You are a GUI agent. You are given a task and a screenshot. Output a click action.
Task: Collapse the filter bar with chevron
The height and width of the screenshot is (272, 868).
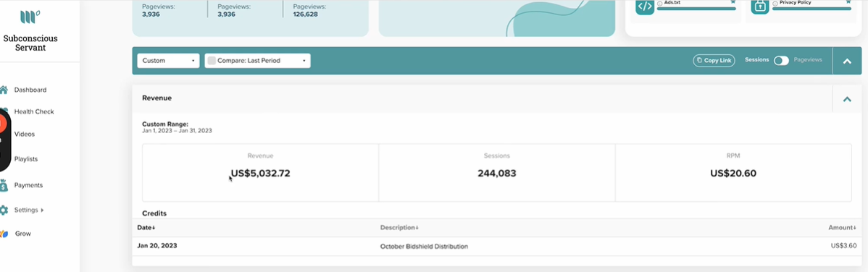click(847, 61)
